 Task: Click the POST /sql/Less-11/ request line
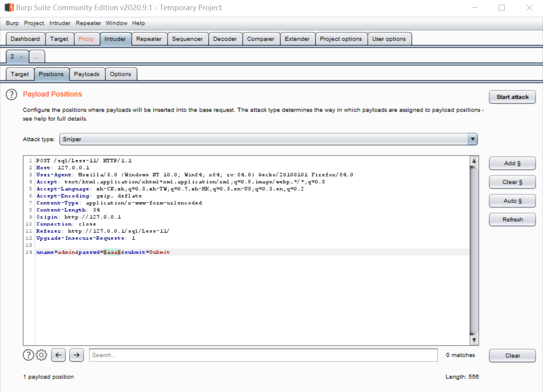click(x=84, y=161)
